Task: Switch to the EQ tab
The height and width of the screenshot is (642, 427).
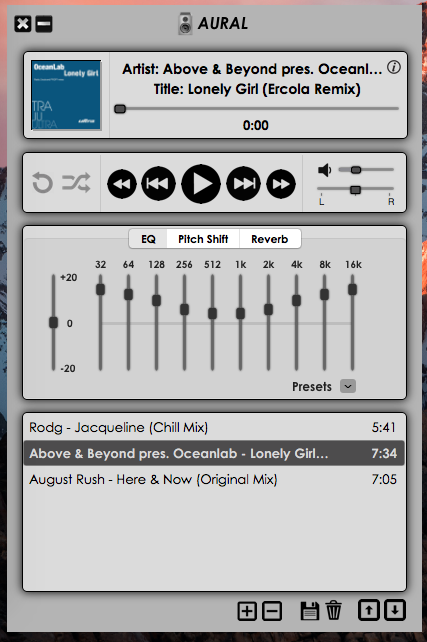Action: coord(148,239)
